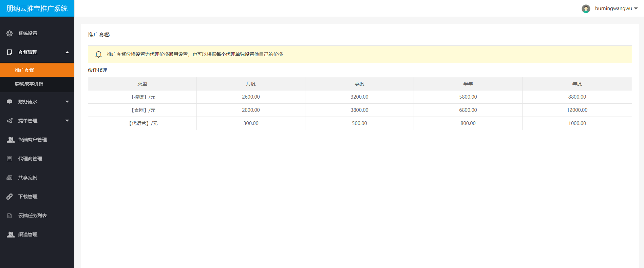Image resolution: width=644 pixels, height=268 pixels.
Task: Click the 年度 price 12000.00 for 官网
Action: pos(577,110)
